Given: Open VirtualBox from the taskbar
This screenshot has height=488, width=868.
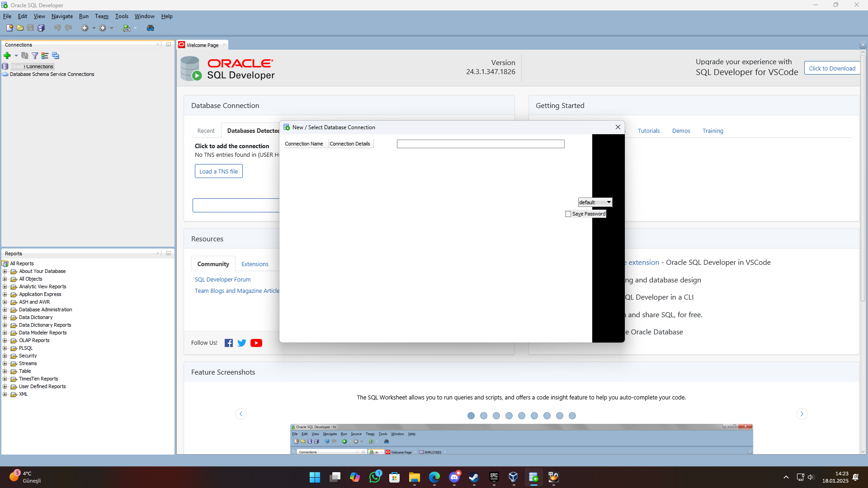Looking at the screenshot, I should (x=513, y=477).
